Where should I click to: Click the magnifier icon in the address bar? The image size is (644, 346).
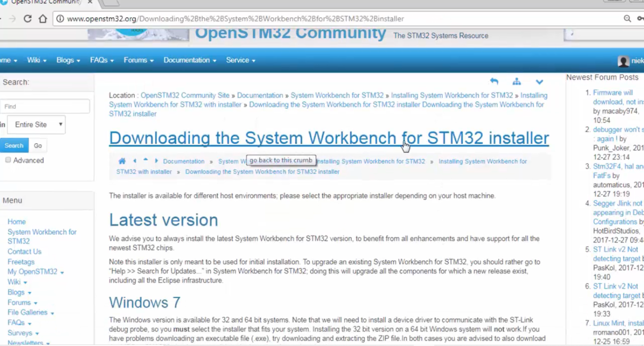[x=627, y=19]
